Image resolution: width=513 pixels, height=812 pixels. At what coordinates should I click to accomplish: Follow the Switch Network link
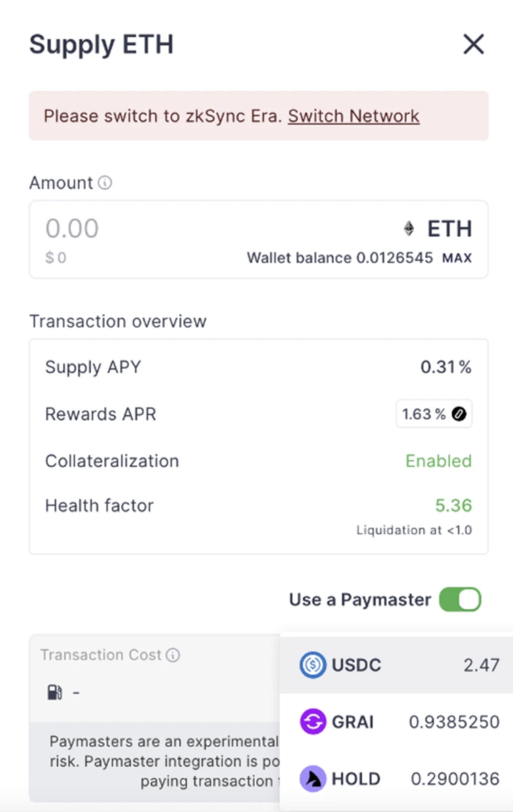[x=353, y=116]
